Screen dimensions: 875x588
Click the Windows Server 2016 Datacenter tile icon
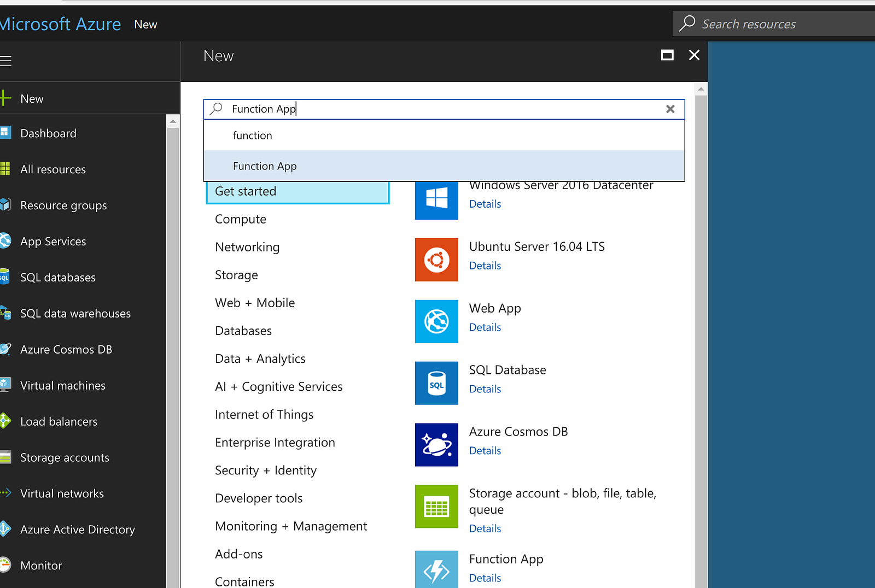pos(436,201)
